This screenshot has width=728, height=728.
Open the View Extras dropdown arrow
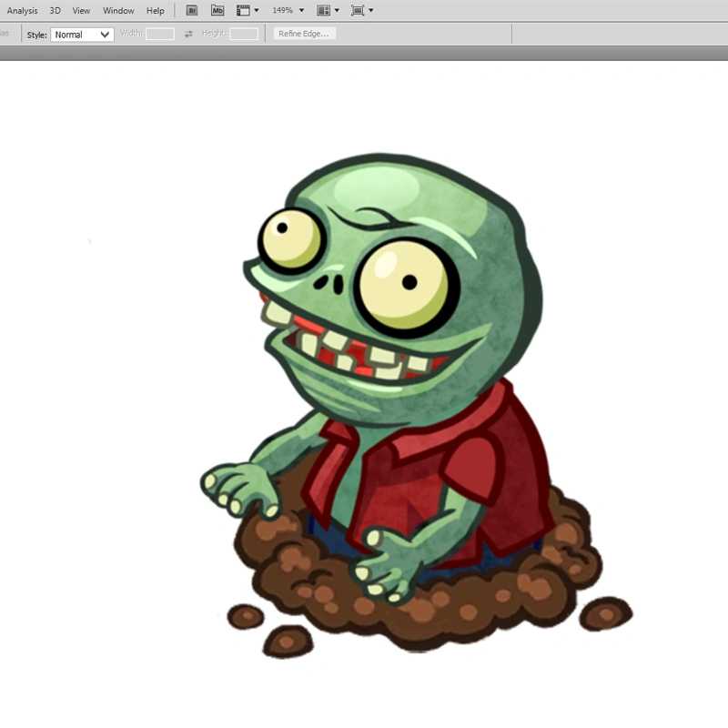click(x=256, y=10)
